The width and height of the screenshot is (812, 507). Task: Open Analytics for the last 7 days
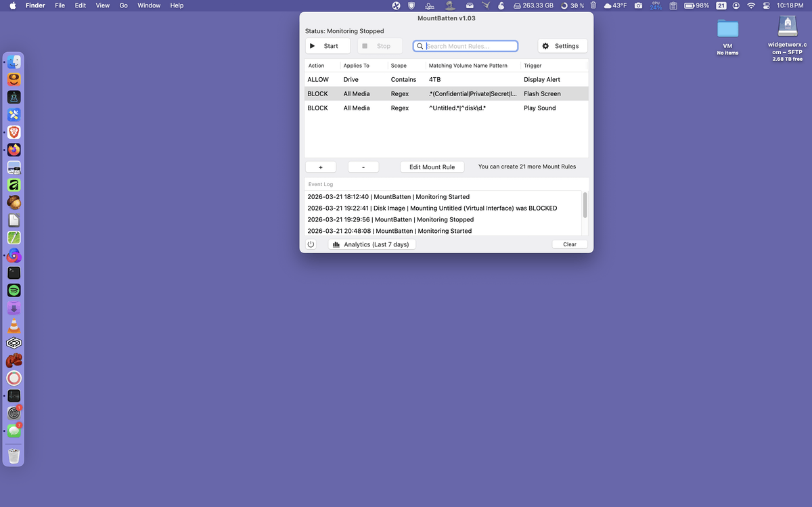pyautogui.click(x=371, y=244)
